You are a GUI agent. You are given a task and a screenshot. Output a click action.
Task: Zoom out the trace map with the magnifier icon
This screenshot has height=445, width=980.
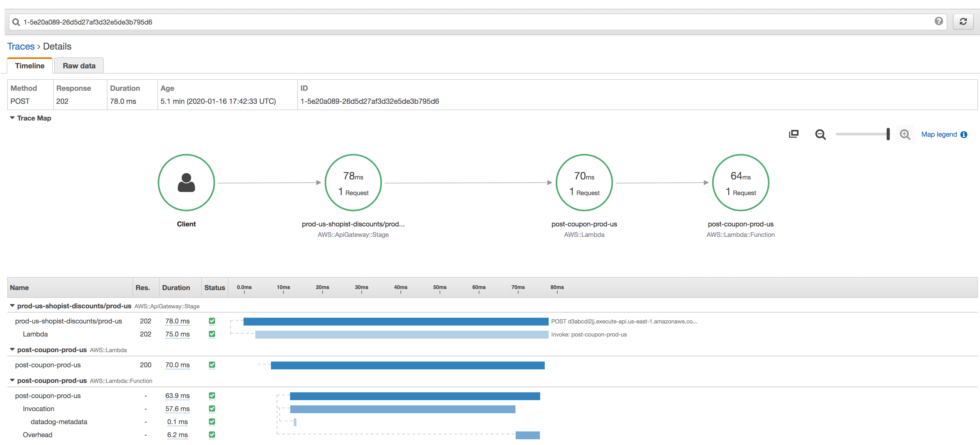[821, 134]
